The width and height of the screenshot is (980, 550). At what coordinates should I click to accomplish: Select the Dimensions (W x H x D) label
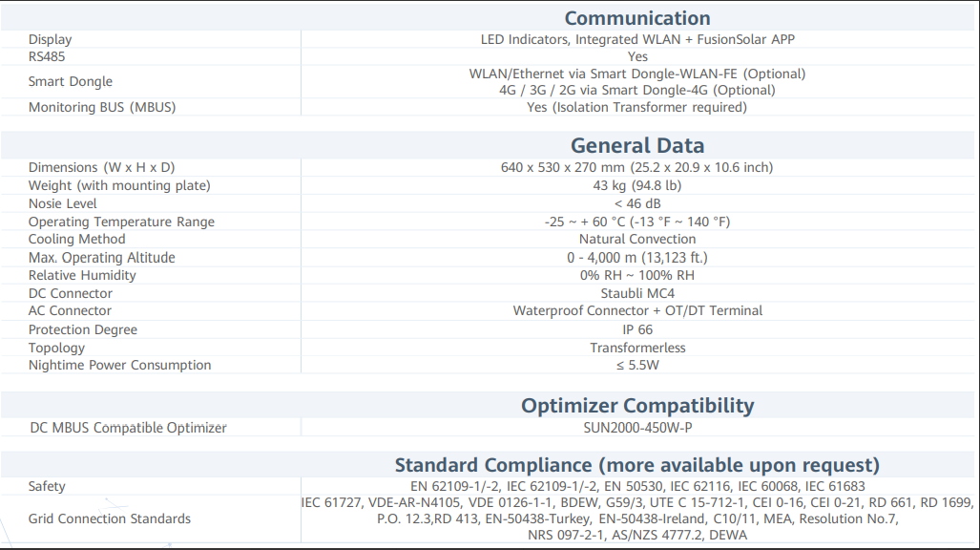(x=102, y=167)
